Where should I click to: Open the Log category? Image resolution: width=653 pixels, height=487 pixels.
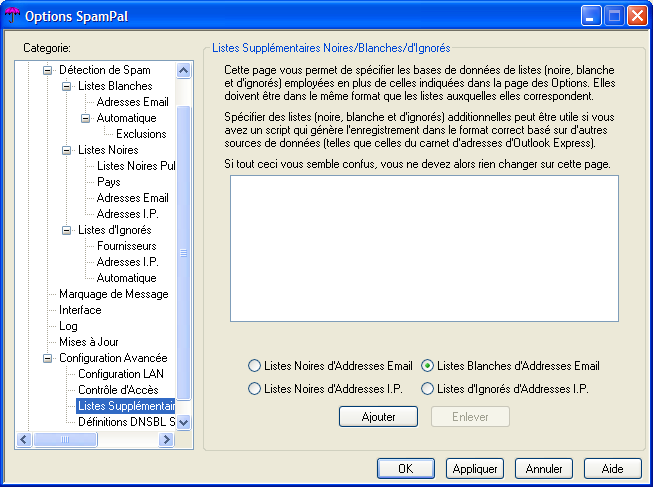click(x=68, y=326)
